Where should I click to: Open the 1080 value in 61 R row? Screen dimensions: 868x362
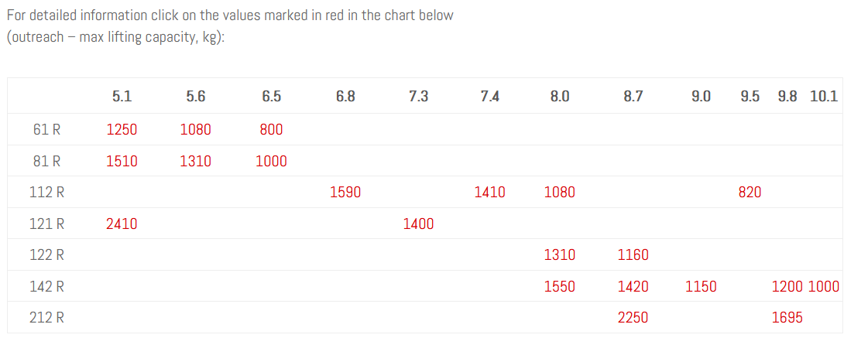(x=195, y=130)
